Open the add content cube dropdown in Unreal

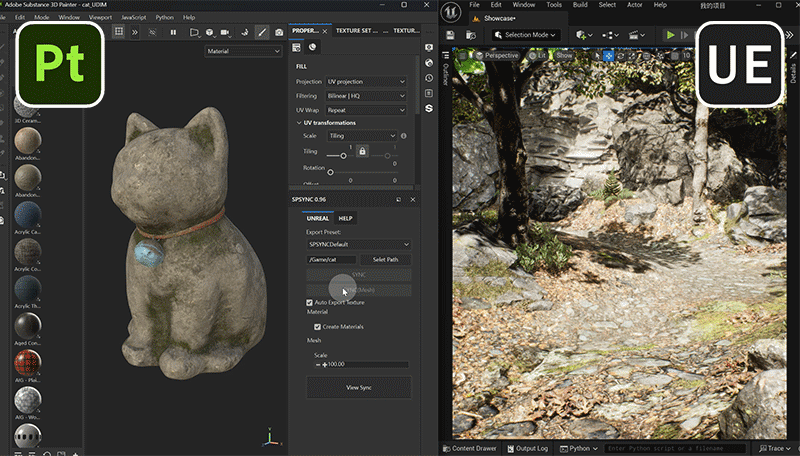584,35
